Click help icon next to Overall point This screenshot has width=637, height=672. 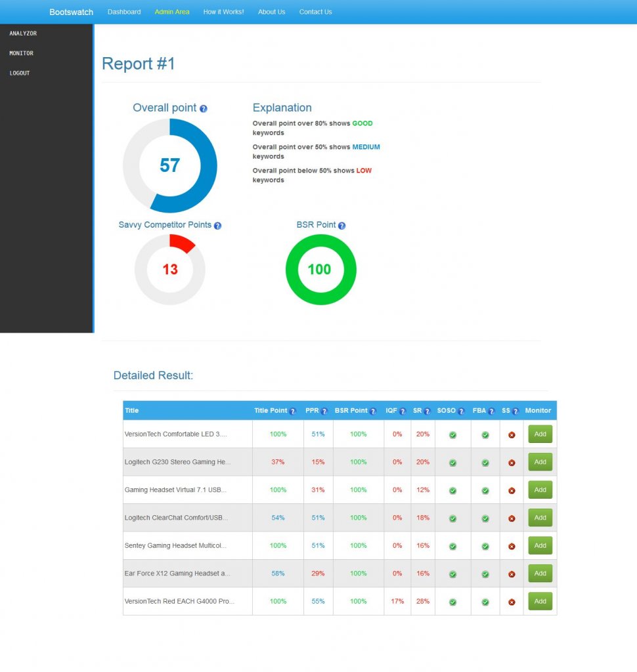point(204,109)
